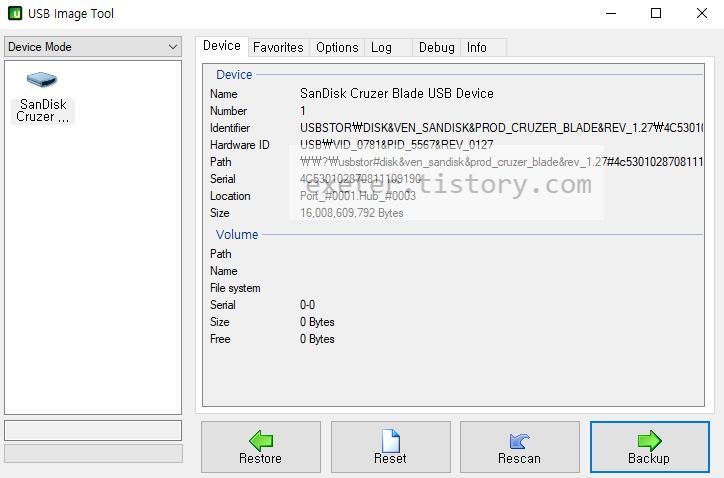This screenshot has height=478, width=724.
Task: Open the Options tab
Action: click(337, 48)
